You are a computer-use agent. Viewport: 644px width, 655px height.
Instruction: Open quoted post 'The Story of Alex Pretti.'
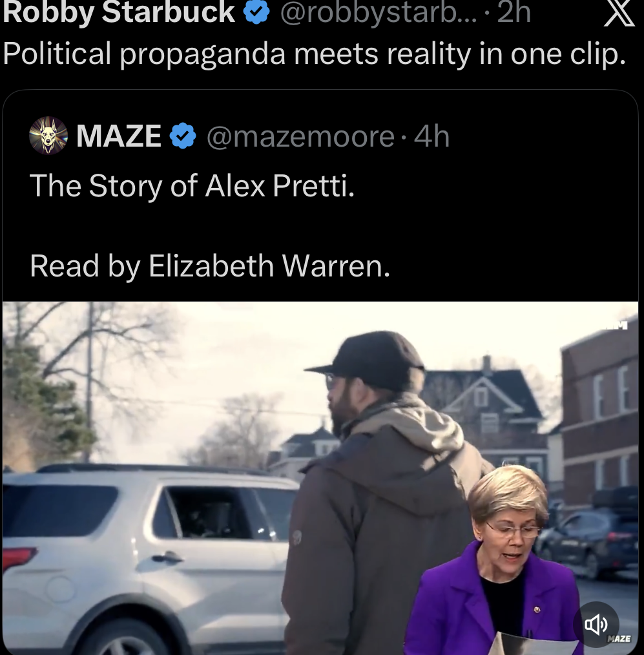point(192,185)
